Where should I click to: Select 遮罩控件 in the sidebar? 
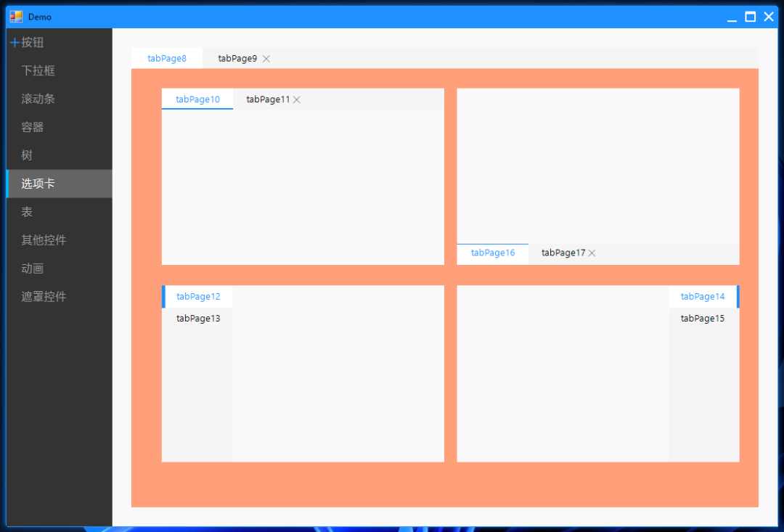pyautogui.click(x=59, y=297)
